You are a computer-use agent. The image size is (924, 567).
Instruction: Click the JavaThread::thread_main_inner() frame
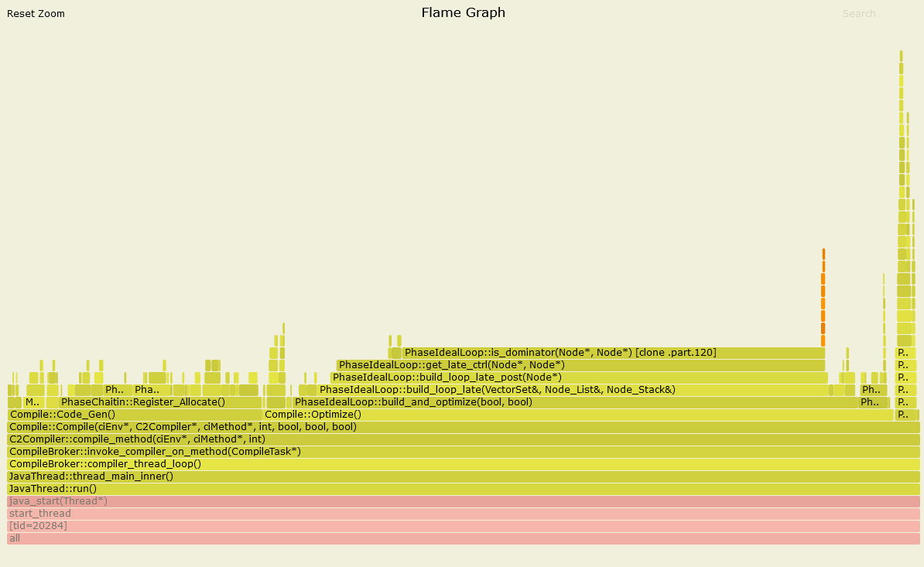[x=463, y=476]
